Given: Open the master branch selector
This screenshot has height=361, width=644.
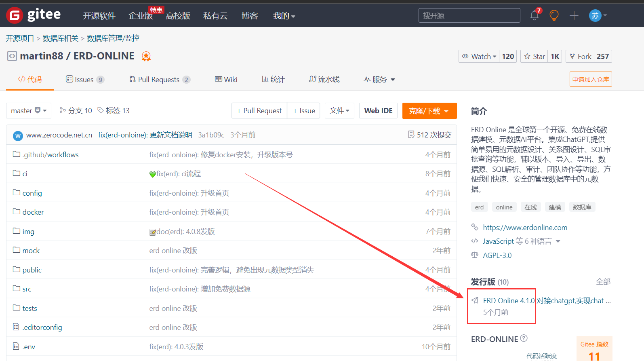Looking at the screenshot, I should (29, 110).
